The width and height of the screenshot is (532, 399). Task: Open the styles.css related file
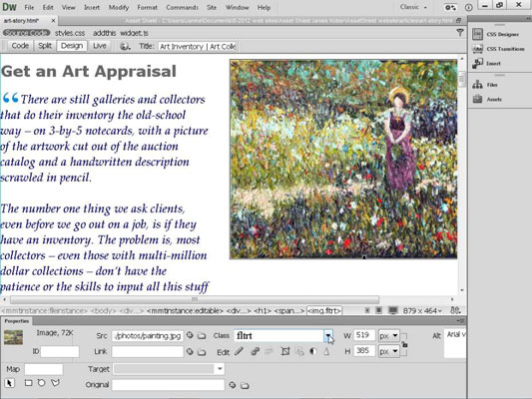pos(70,33)
